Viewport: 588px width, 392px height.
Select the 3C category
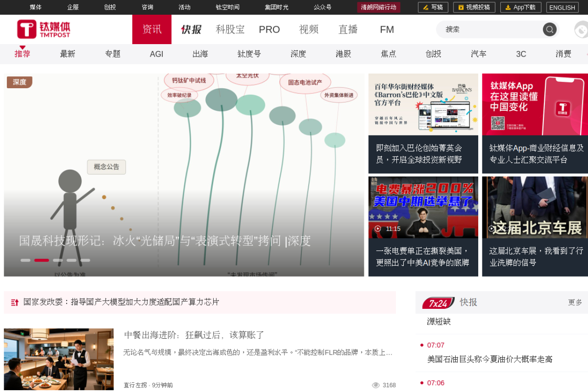(x=521, y=54)
